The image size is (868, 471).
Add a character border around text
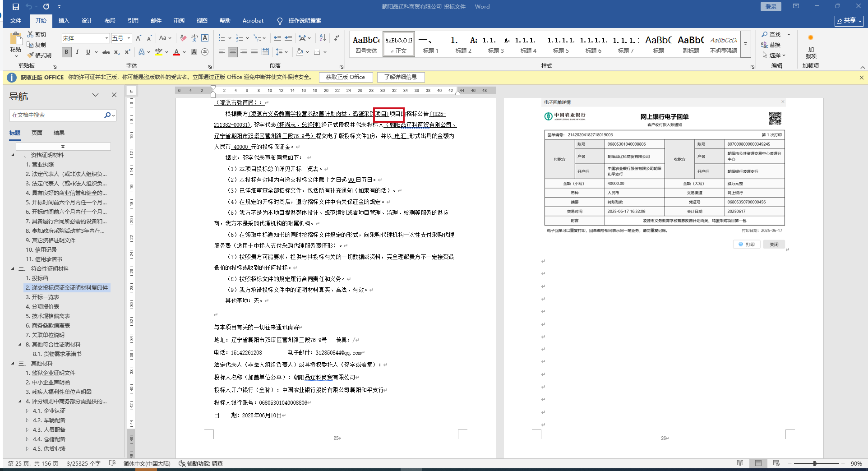coord(205,38)
